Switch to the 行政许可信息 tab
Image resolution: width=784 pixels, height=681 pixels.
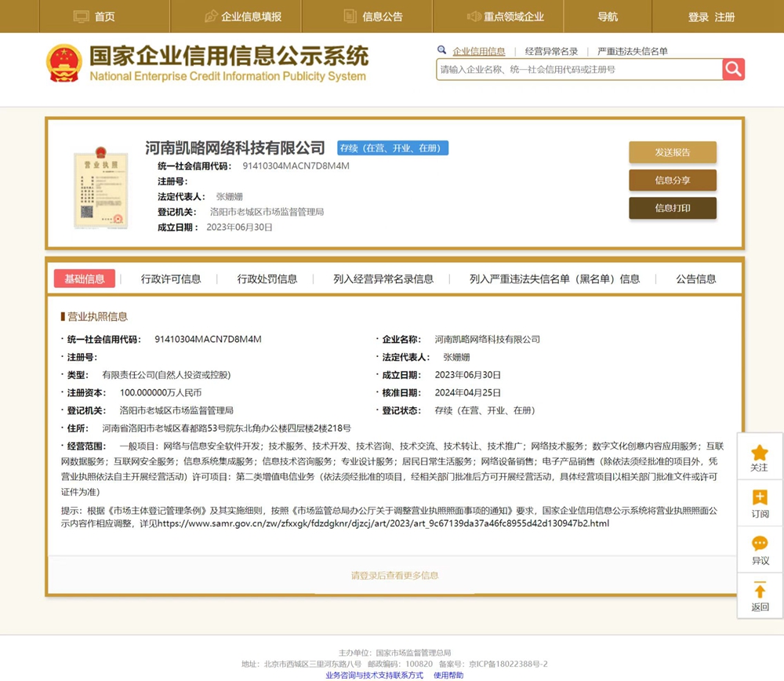tap(171, 279)
